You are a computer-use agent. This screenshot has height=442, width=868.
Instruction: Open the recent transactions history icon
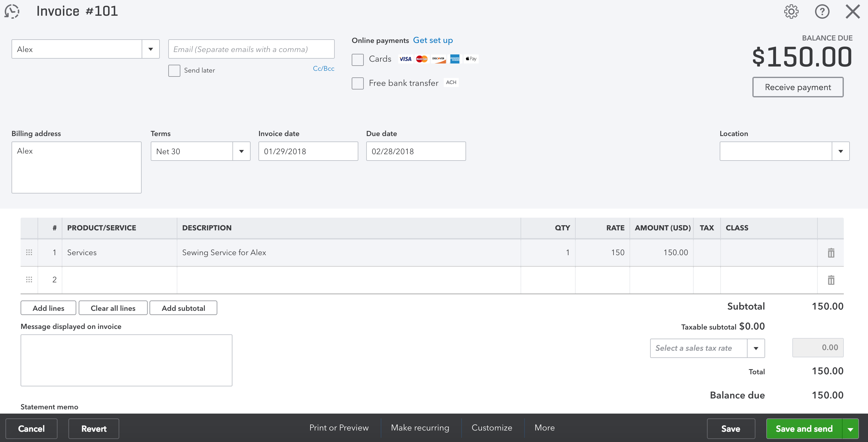(x=12, y=11)
